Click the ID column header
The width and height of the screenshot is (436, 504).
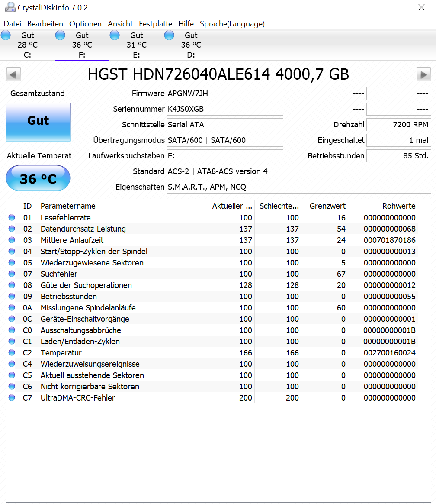pyautogui.click(x=28, y=206)
